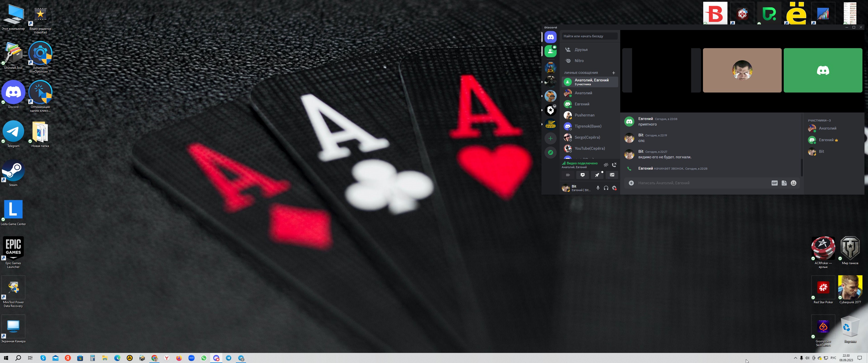Share your screen button
The height and width of the screenshot is (363, 868).
tap(582, 175)
